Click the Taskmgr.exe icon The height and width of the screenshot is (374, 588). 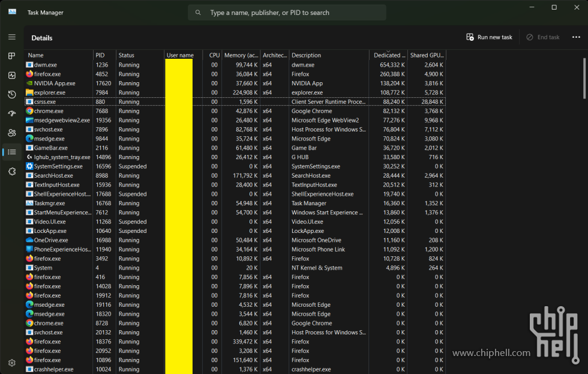click(29, 204)
